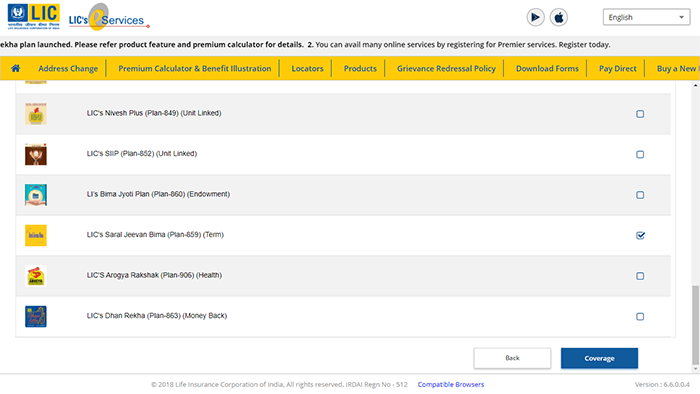Click the Bima Jyoti plan thumbnail
700x394 pixels.
click(x=36, y=195)
